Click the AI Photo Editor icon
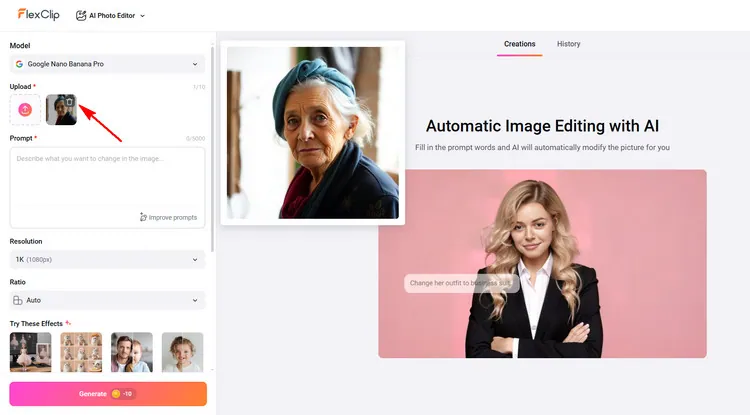750x415 pixels. (81, 16)
